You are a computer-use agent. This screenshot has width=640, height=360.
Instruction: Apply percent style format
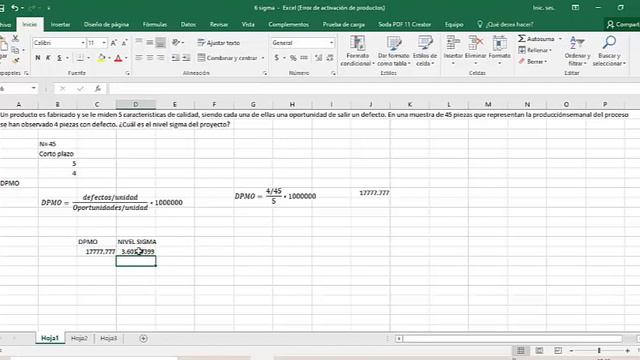(x=293, y=58)
